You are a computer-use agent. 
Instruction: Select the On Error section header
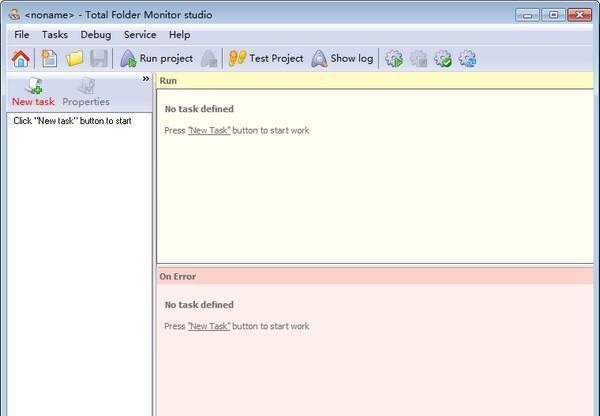[x=375, y=276]
